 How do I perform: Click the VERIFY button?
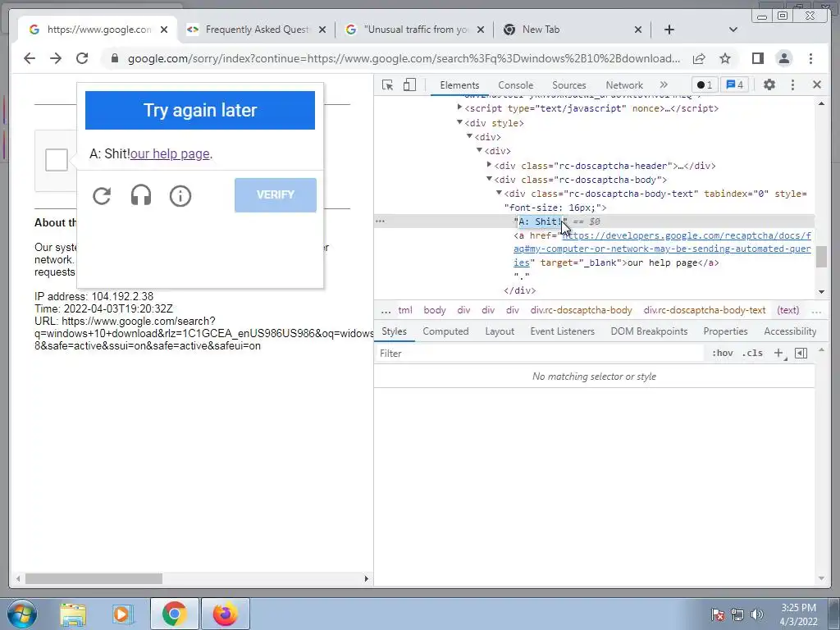(x=276, y=195)
